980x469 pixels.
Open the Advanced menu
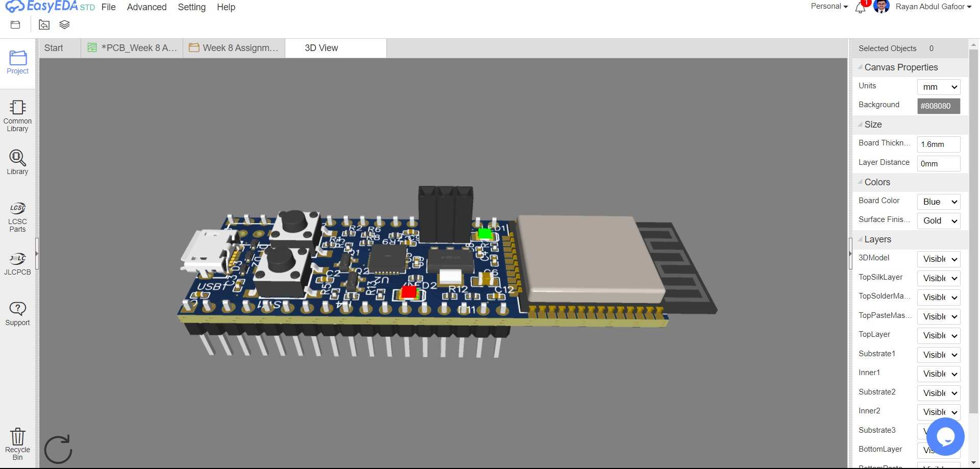point(146,7)
